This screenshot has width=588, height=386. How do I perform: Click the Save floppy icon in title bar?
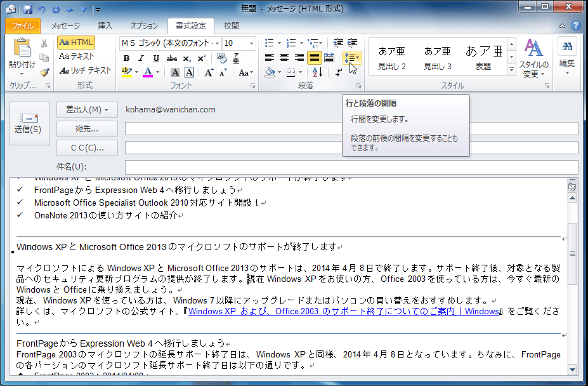click(28, 10)
